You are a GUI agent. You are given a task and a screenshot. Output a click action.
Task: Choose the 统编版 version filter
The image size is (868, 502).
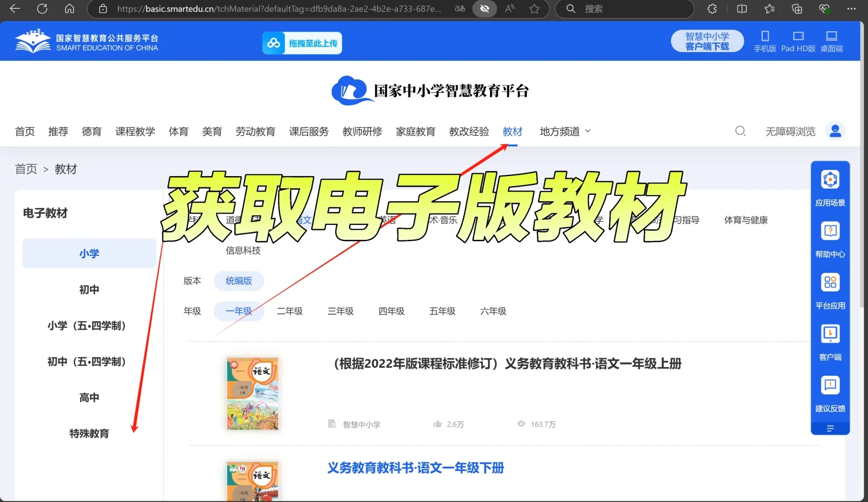click(x=239, y=281)
